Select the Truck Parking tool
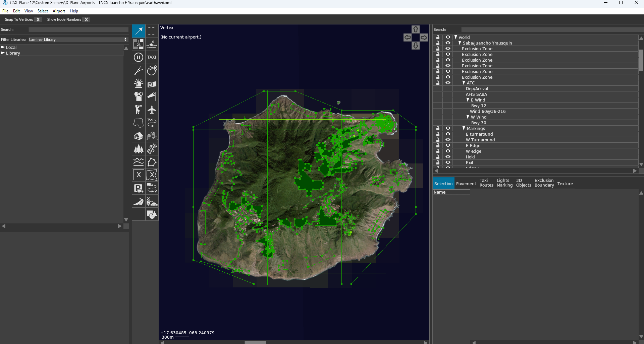The height and width of the screenshot is (344, 644). tap(139, 188)
